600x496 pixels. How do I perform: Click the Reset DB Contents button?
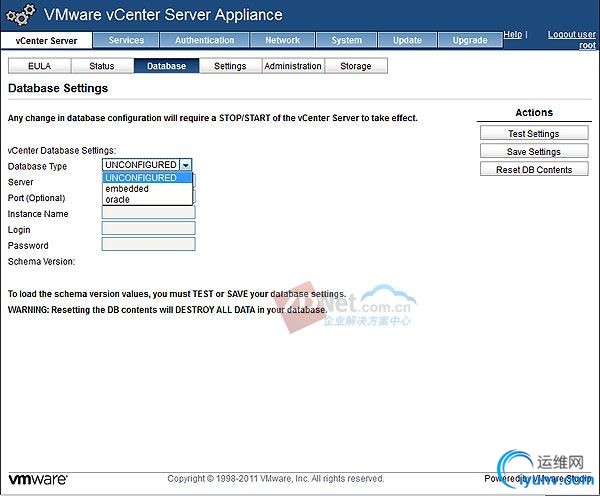pyautogui.click(x=534, y=169)
